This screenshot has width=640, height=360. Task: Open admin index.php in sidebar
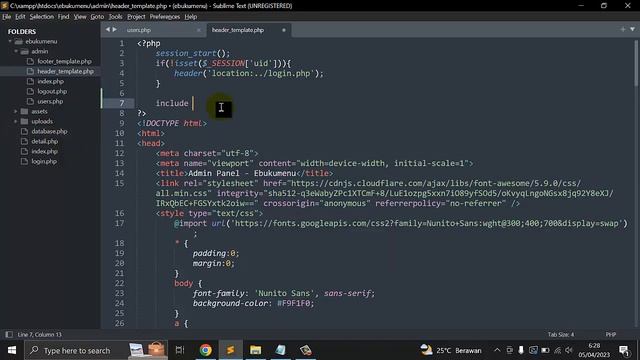pos(51,81)
